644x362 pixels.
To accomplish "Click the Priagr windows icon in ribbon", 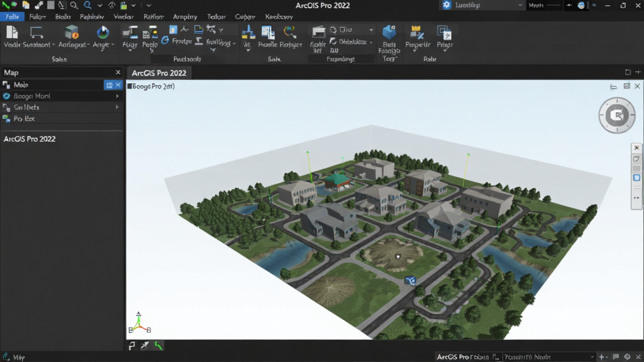I will tap(444, 32).
